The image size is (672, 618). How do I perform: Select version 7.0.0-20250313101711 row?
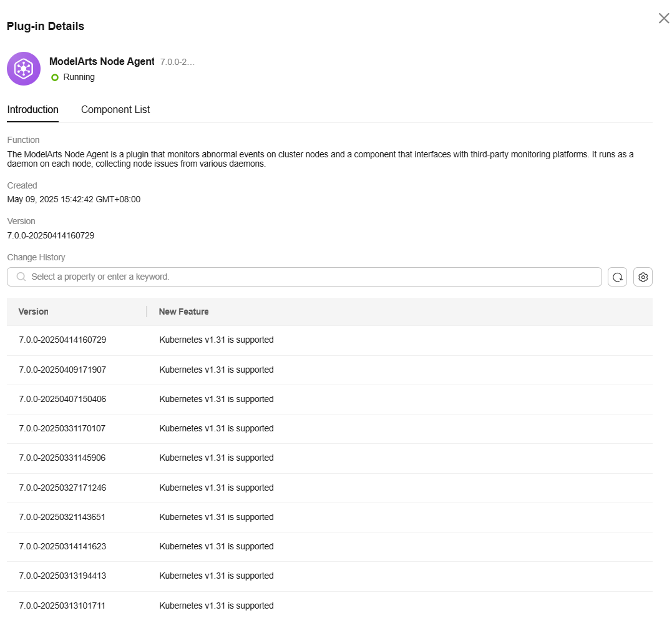click(x=329, y=605)
